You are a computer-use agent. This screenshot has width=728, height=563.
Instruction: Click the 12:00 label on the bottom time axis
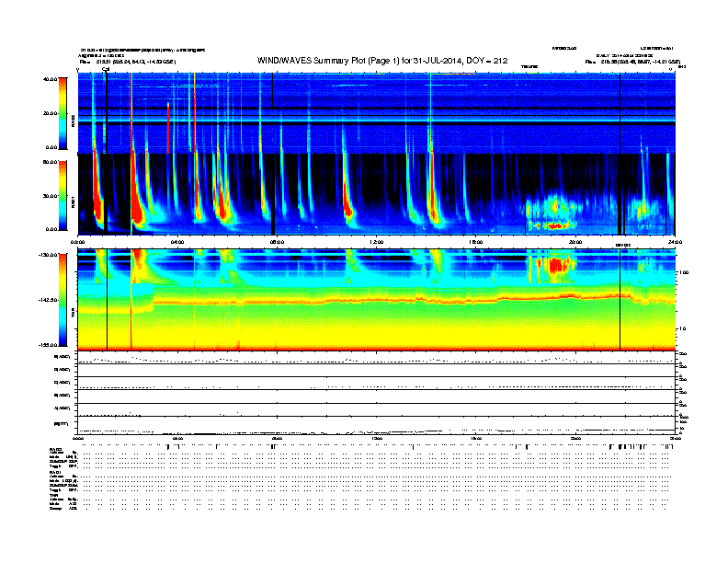[x=377, y=438]
